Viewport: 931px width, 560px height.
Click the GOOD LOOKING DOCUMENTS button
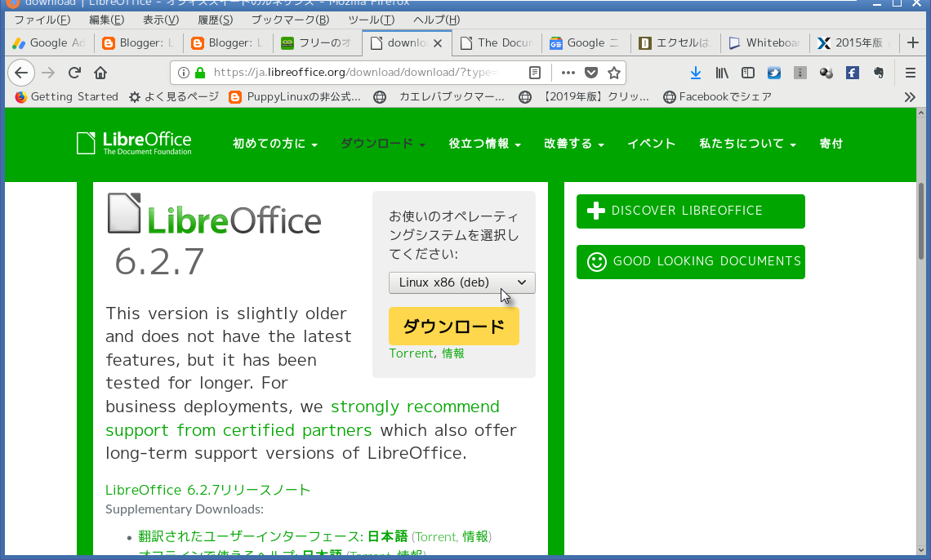pyautogui.click(x=691, y=261)
